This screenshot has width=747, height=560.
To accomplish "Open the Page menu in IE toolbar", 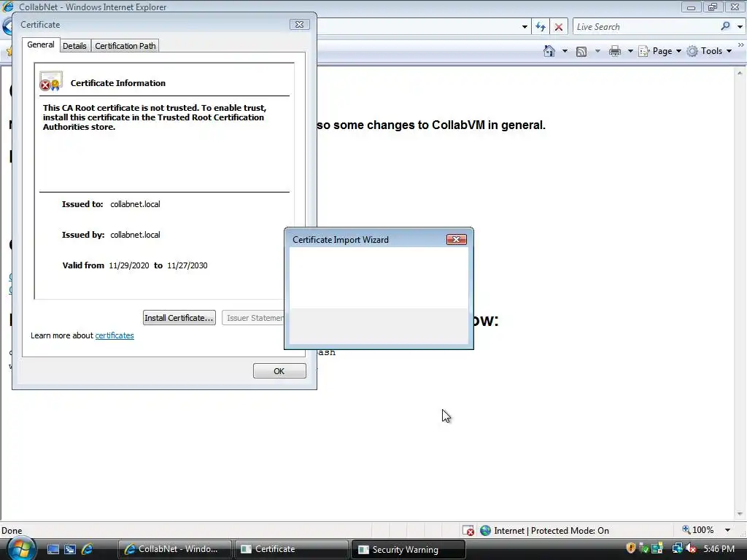I will [659, 51].
